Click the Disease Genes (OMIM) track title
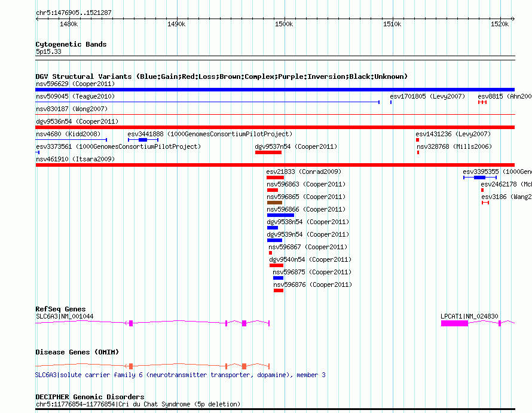532x413 pixels. (77, 352)
